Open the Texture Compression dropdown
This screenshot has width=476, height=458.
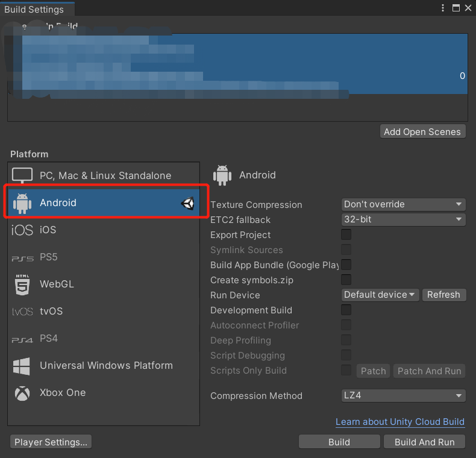click(404, 204)
